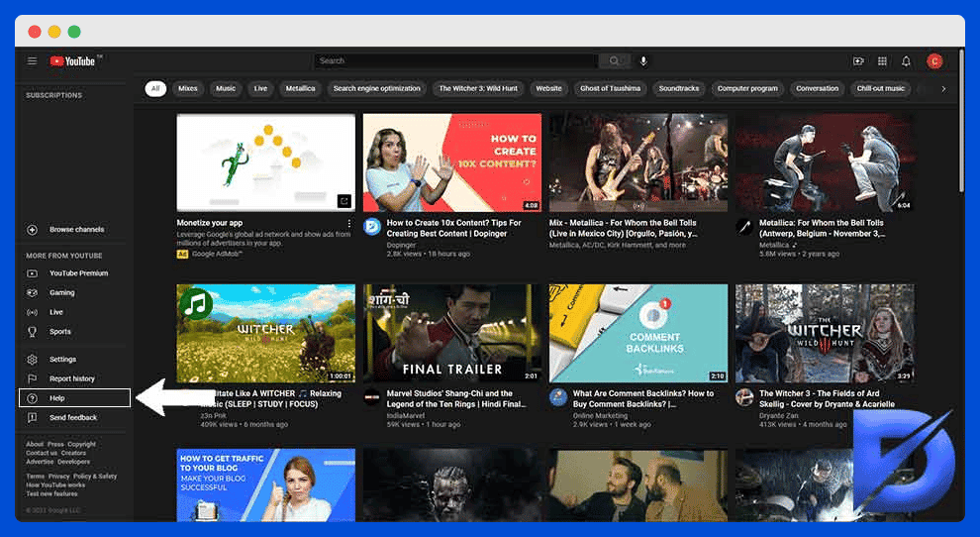Open the hamburger guide menu
The height and width of the screenshot is (537, 980).
pos(32,60)
